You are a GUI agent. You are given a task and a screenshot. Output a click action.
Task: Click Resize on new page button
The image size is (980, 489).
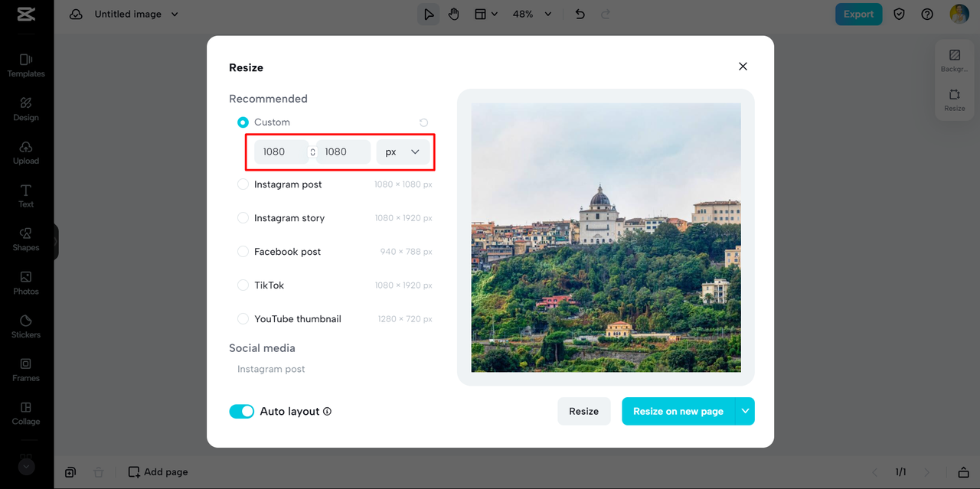(x=678, y=412)
